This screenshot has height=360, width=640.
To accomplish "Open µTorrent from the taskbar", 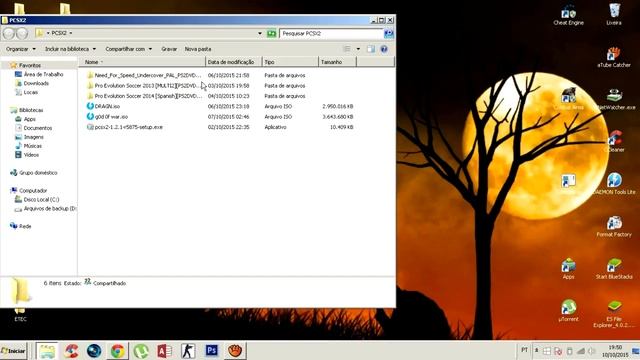I will 141,351.
